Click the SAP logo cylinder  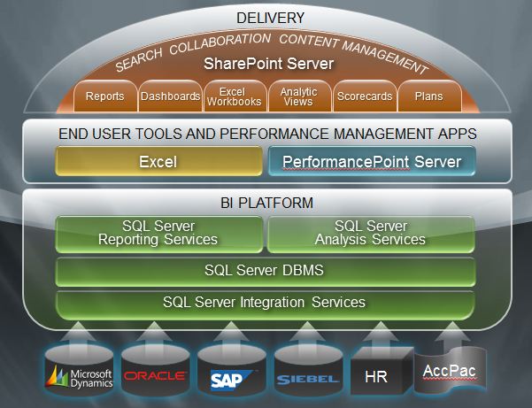[x=231, y=370]
